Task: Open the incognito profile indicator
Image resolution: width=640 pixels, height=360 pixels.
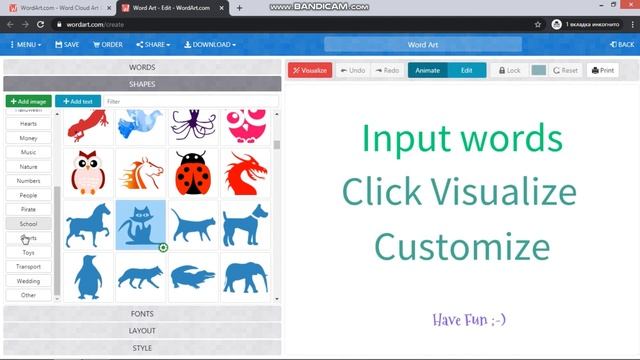Action: 587,24
